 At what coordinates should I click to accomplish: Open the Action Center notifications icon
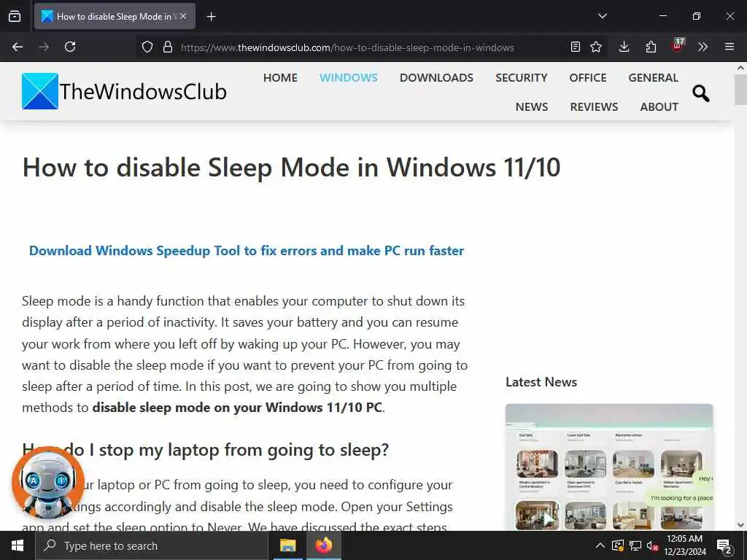click(724, 545)
